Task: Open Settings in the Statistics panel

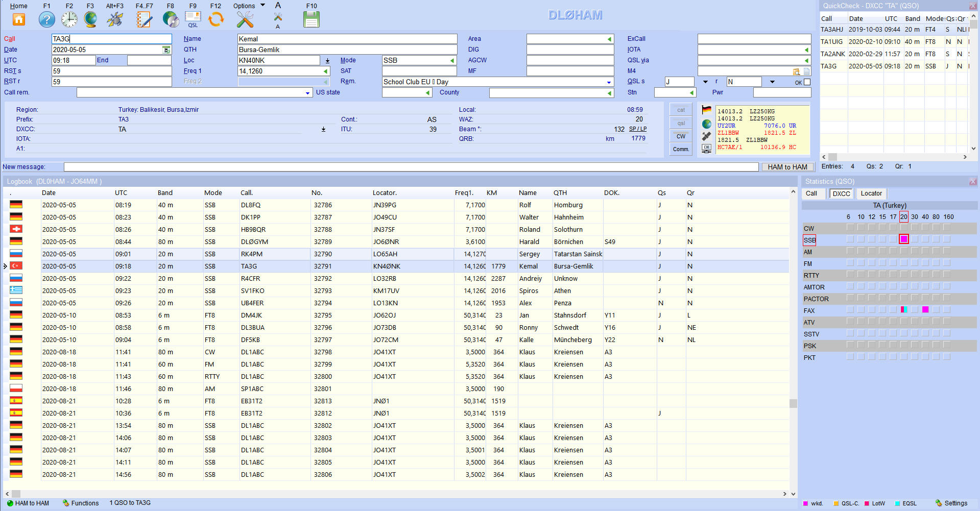Action: tap(951, 503)
